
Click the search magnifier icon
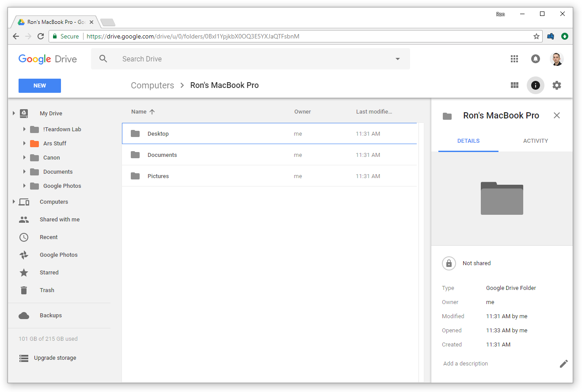(x=103, y=58)
